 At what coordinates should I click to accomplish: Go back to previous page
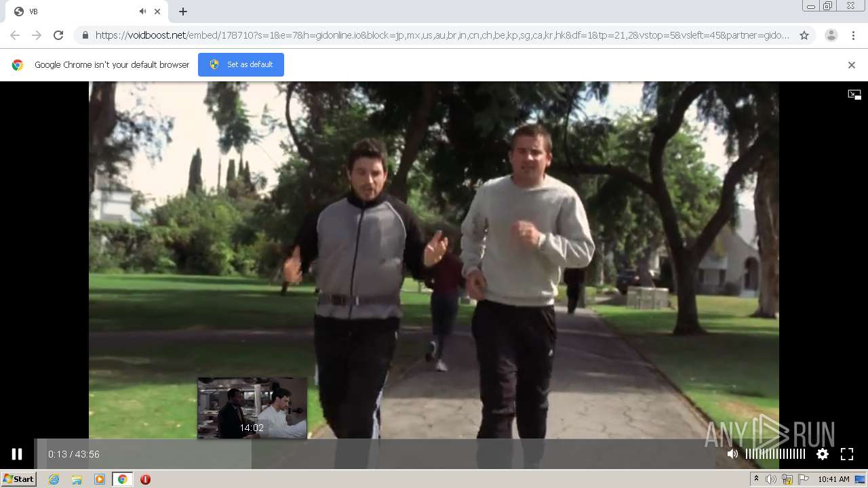(15, 35)
